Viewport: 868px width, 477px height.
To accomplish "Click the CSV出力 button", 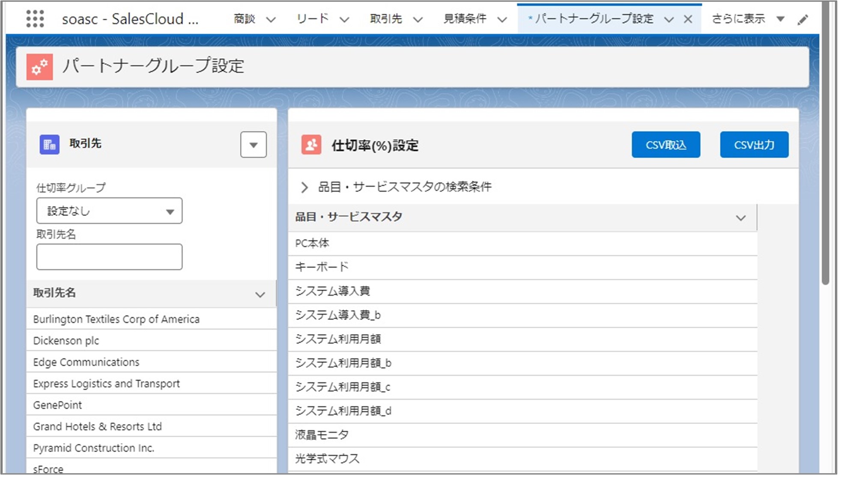I will coord(754,145).
